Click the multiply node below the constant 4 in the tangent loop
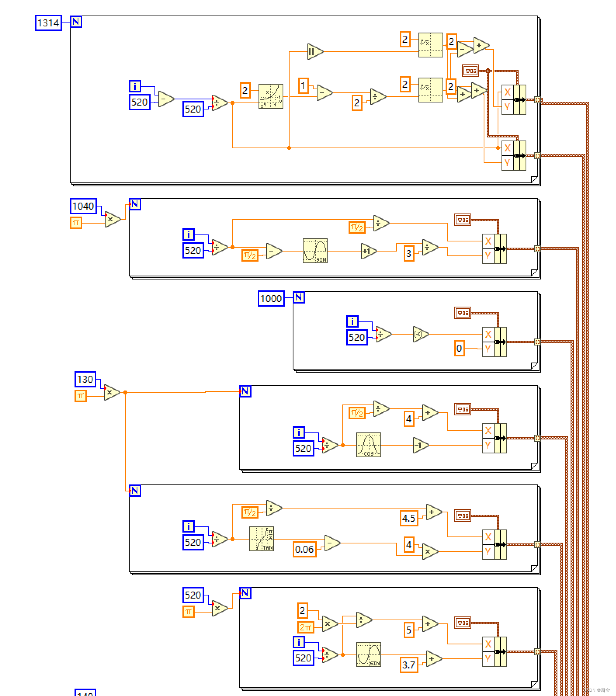This screenshot has width=616, height=696. click(430, 552)
